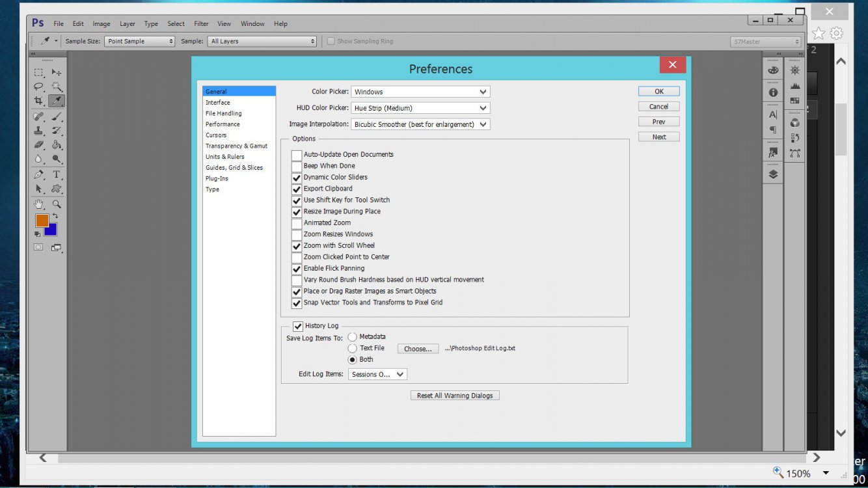This screenshot has height=488, width=868.
Task: Enable Auto-Update Open Documents checkbox
Action: coord(297,155)
